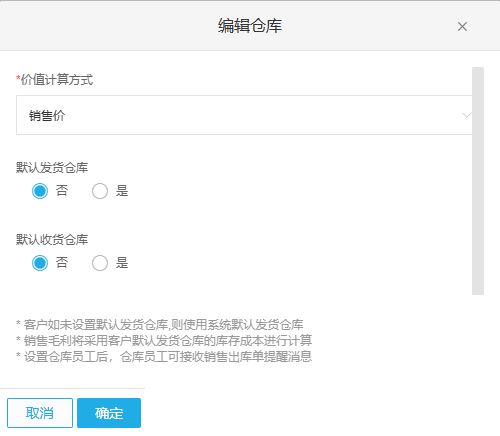Click the 价值计算方式 field label

click(x=55, y=80)
